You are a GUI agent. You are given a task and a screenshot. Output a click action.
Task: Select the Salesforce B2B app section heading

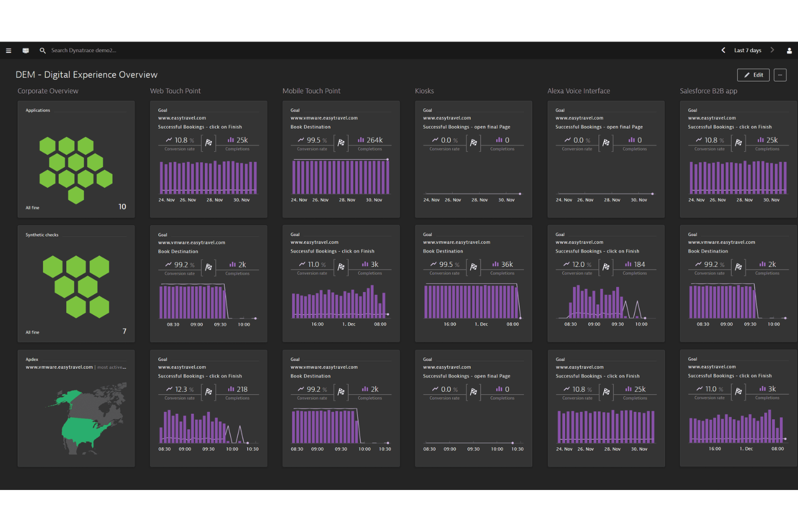coord(708,91)
